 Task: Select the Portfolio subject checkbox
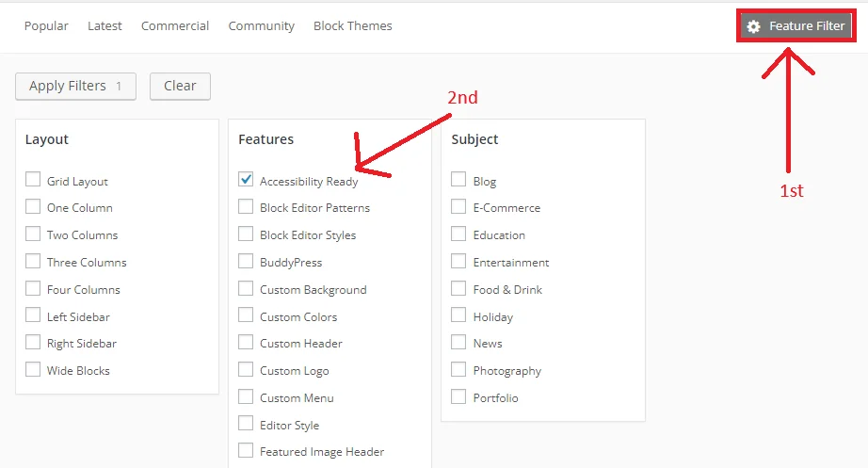tap(458, 397)
